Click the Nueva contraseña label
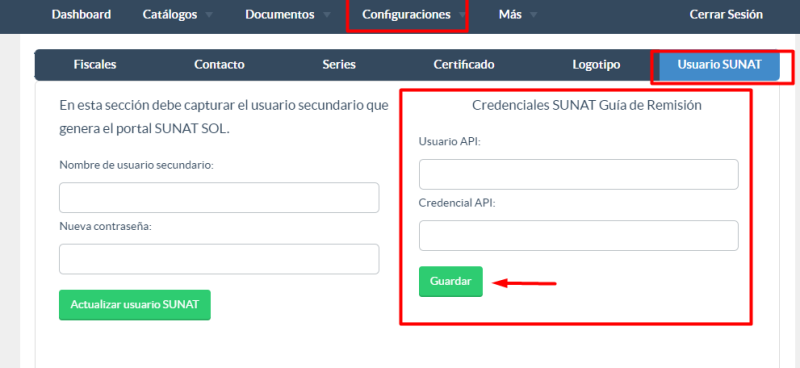 (x=106, y=227)
